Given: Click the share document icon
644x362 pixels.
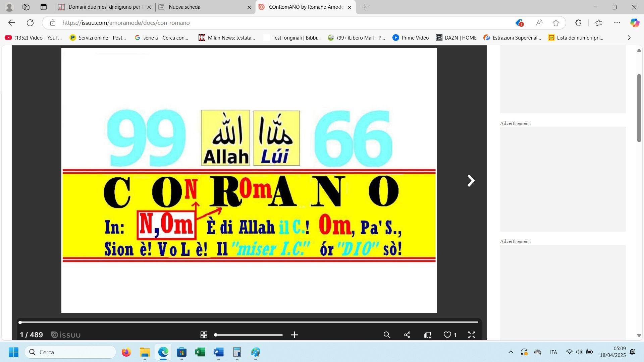Looking at the screenshot, I should 407,335.
